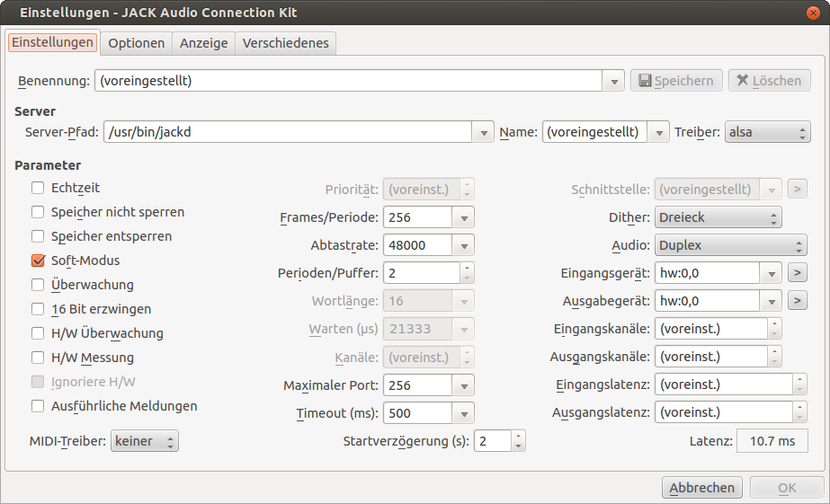This screenshot has width=830, height=504.
Task: Uncheck the Soft-Modus checkbox
Action: pyautogui.click(x=38, y=261)
